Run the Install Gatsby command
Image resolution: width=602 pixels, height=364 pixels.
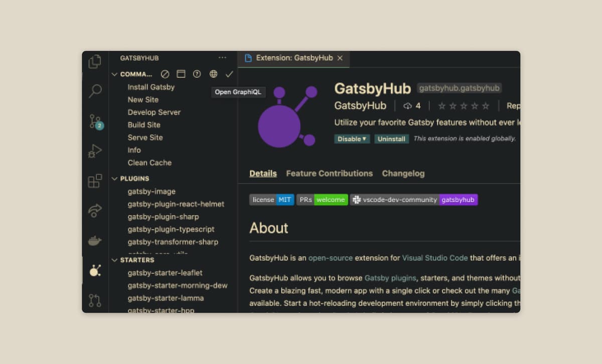(x=151, y=87)
